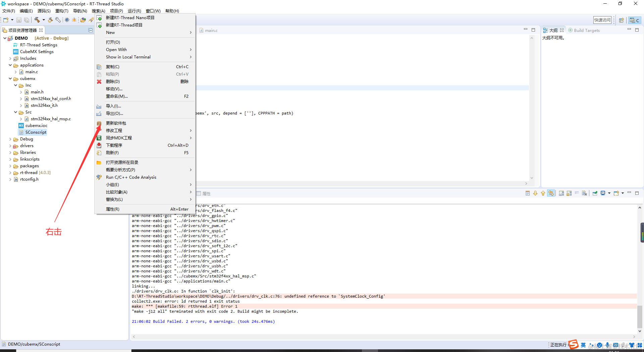Close the project explorer tab
This screenshot has height=352, width=644.
tap(41, 30)
